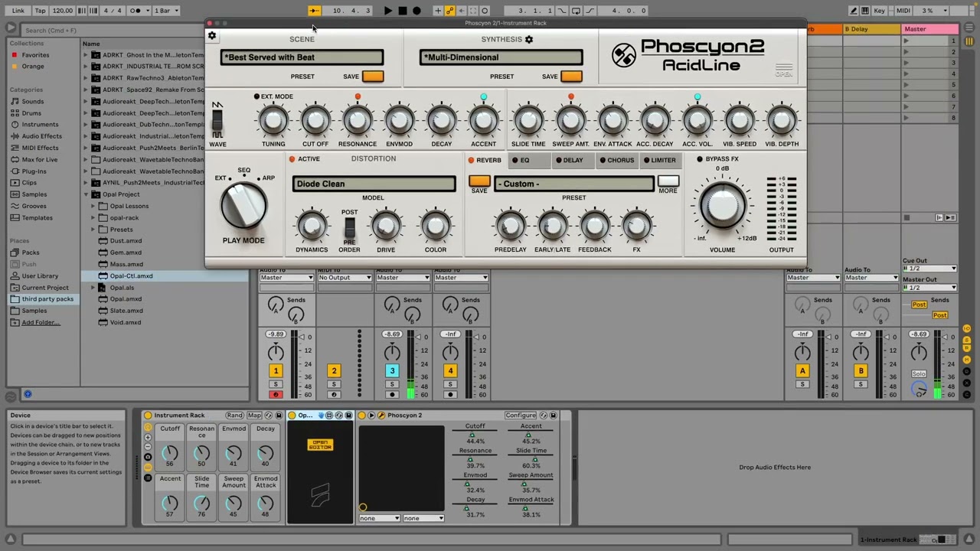Click the browser search field
This screenshot has width=980, height=551.
[115, 30]
